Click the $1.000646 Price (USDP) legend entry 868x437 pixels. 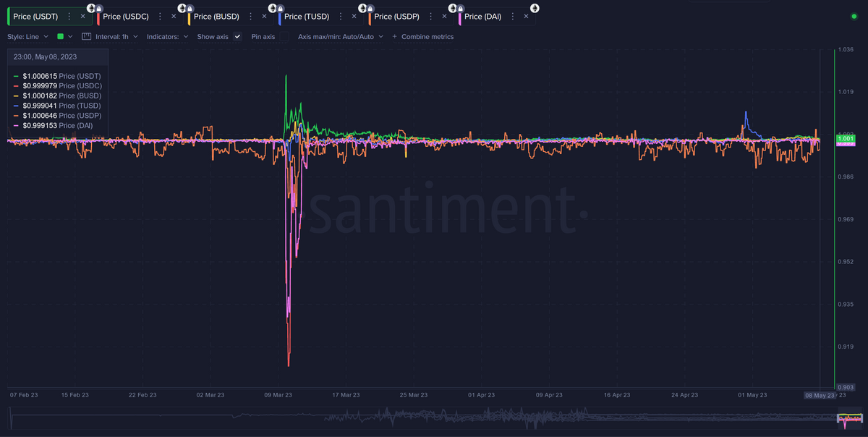[58, 115]
